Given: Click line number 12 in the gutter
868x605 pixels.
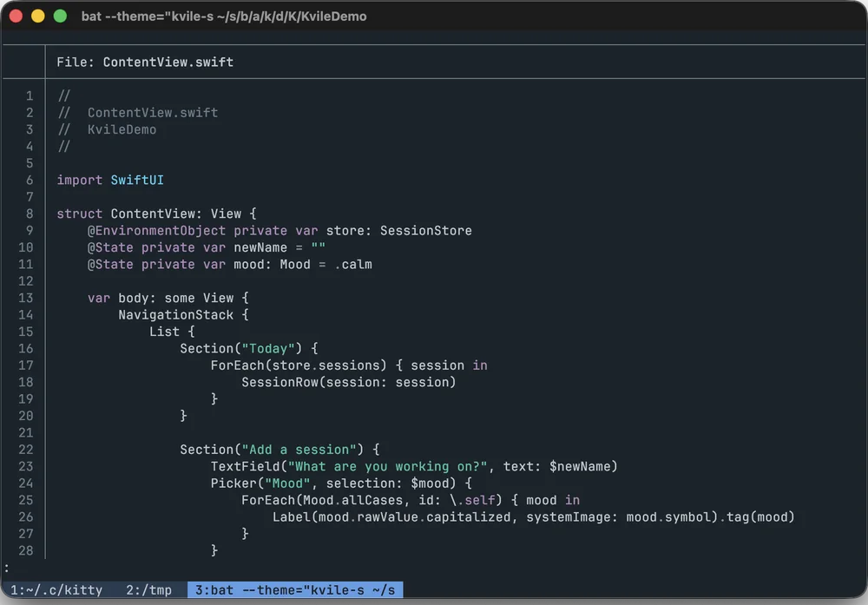Looking at the screenshot, I should click(25, 281).
